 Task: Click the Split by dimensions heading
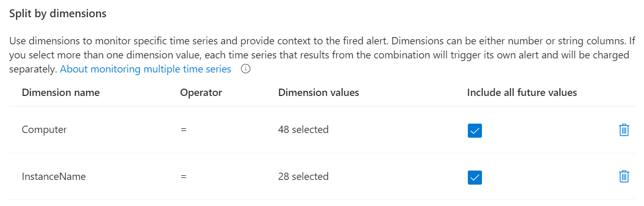pos(58,14)
